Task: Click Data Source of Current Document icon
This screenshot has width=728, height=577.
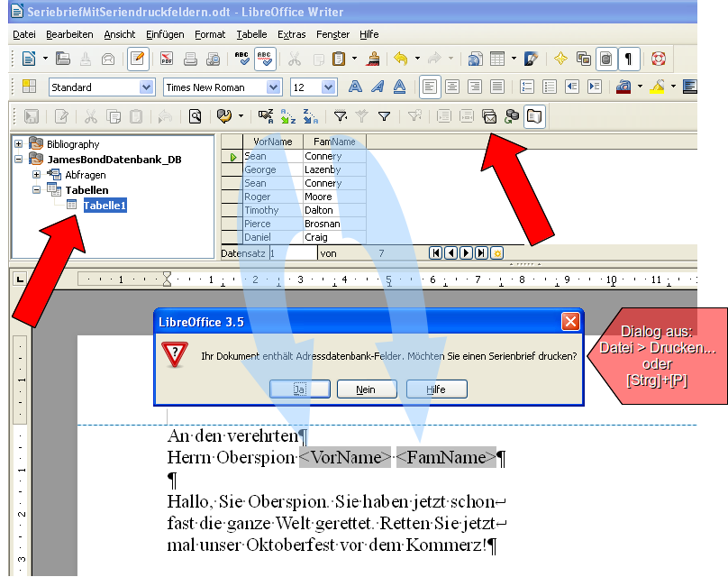Action: tap(512, 116)
